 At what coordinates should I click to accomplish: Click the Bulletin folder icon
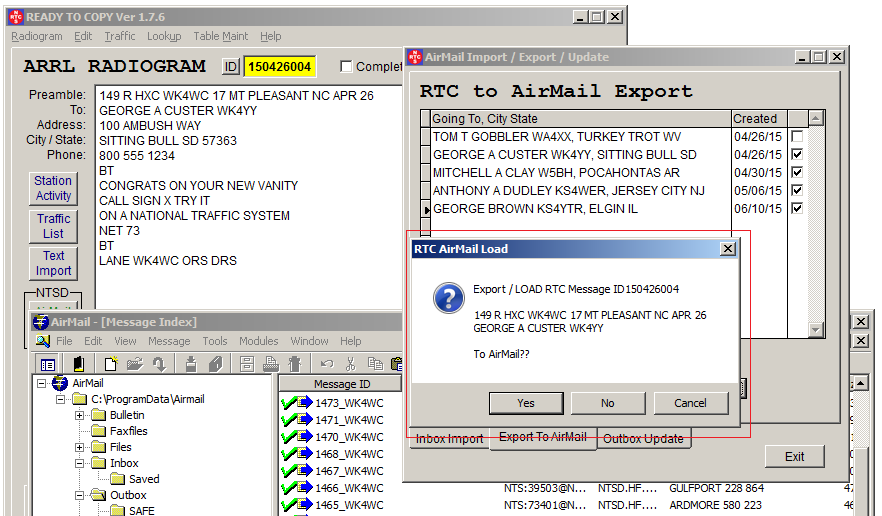click(x=98, y=415)
